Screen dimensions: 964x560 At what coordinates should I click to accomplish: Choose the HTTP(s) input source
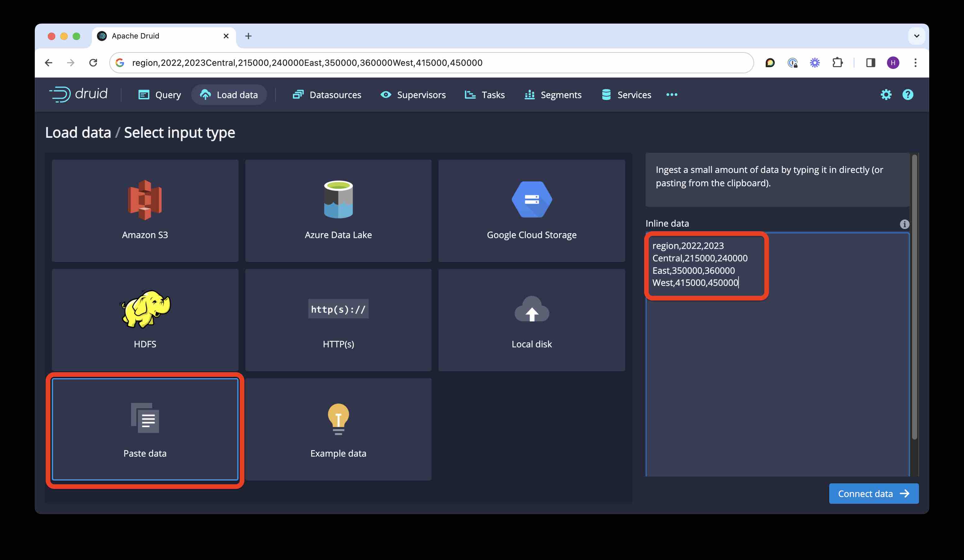pyautogui.click(x=338, y=319)
